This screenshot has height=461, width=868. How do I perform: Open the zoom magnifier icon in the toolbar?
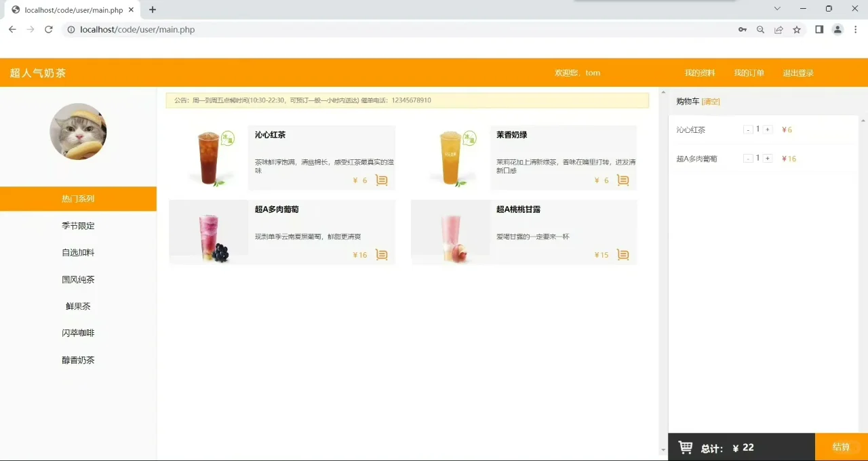760,30
